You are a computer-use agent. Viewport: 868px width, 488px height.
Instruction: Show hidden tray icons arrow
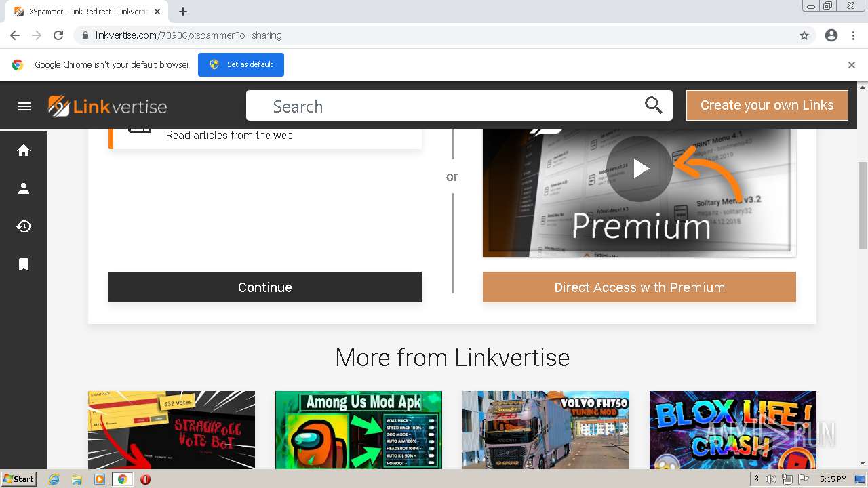tap(756, 479)
